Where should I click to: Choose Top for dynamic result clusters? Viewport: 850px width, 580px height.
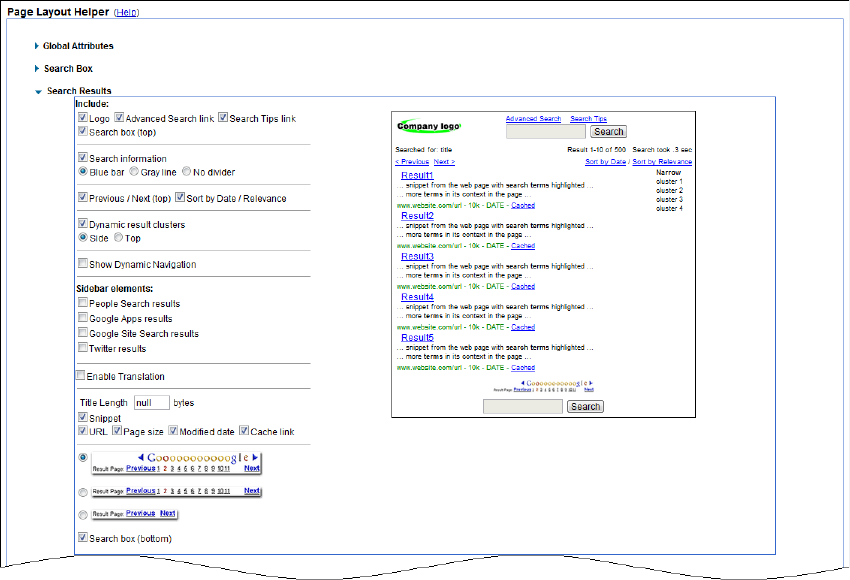pyautogui.click(x=119, y=238)
